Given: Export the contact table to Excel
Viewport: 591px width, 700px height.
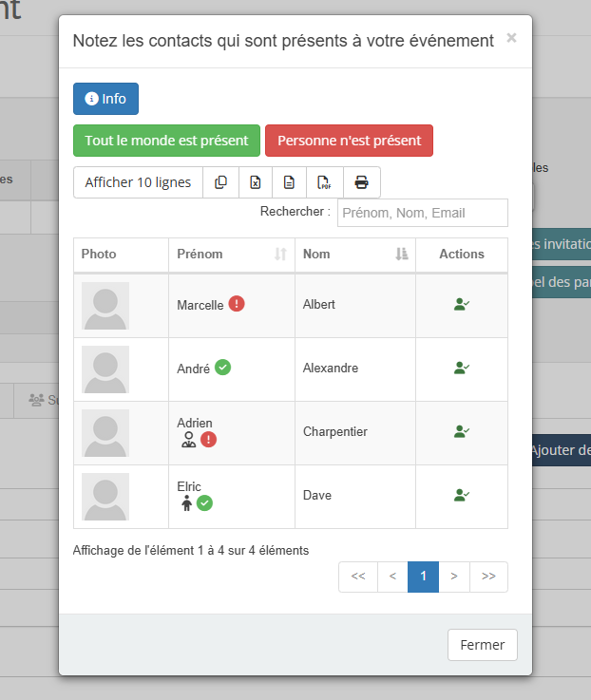Looking at the screenshot, I should (x=255, y=182).
